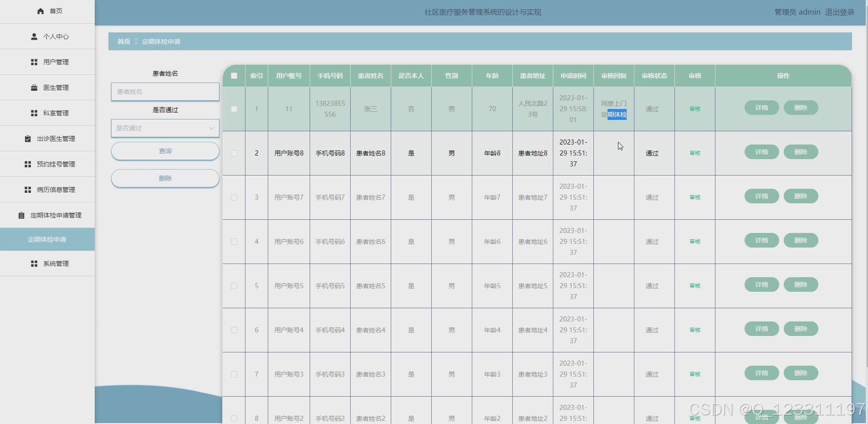The height and width of the screenshot is (424, 868).
Task: Click the grid icon beside 系统管理
Action: 34,263
